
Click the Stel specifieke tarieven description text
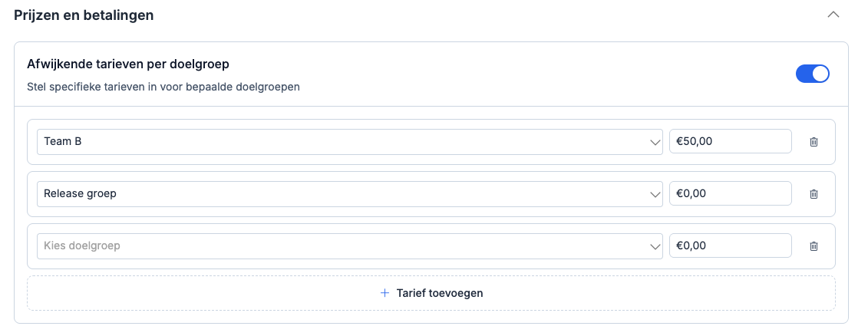(x=163, y=87)
